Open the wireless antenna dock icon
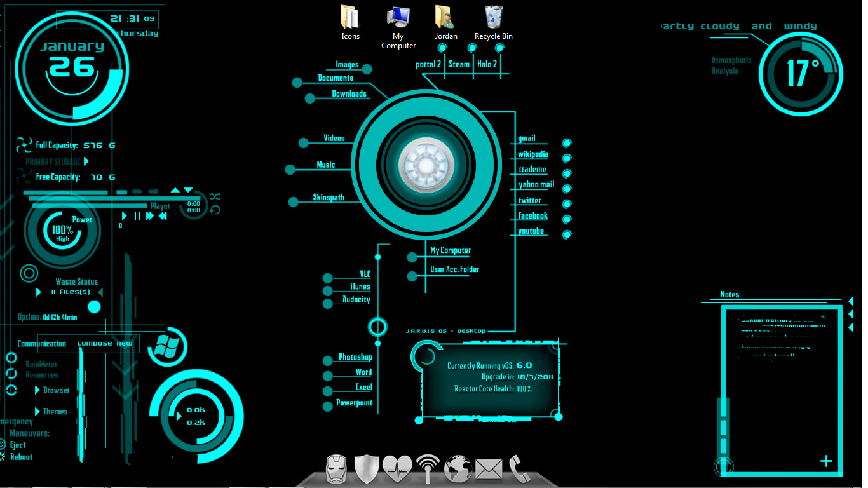This screenshot has width=868, height=488. (x=428, y=470)
